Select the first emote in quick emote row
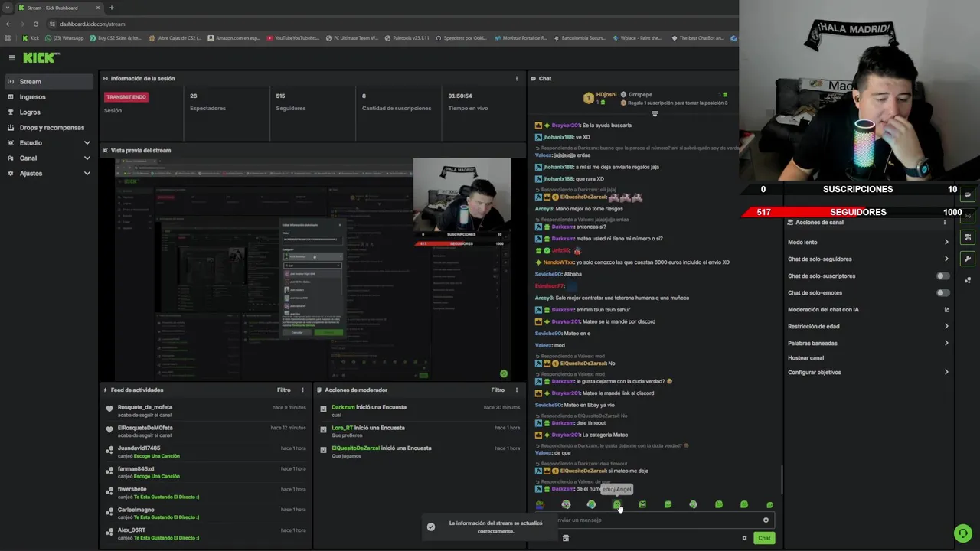The width and height of the screenshot is (980, 551). coord(540,505)
